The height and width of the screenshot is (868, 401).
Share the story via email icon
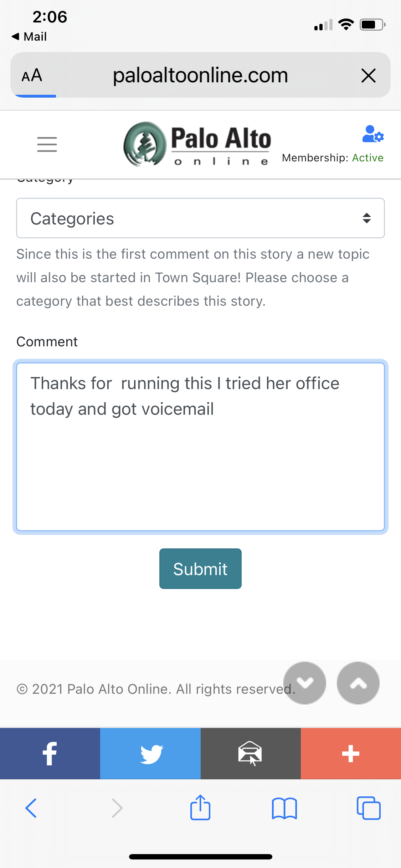(251, 753)
